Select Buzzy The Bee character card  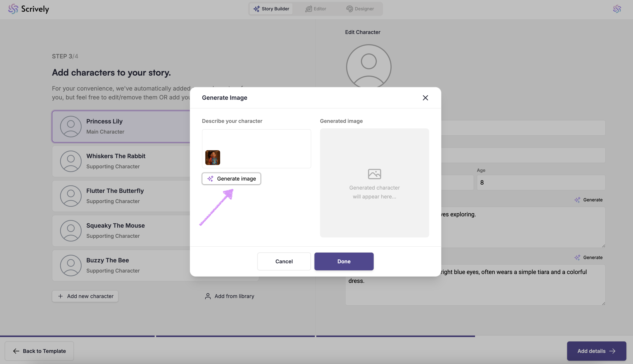(120, 265)
